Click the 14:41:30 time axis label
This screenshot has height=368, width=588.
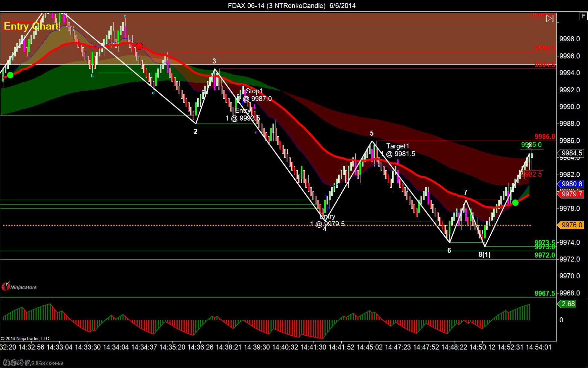click(313, 347)
